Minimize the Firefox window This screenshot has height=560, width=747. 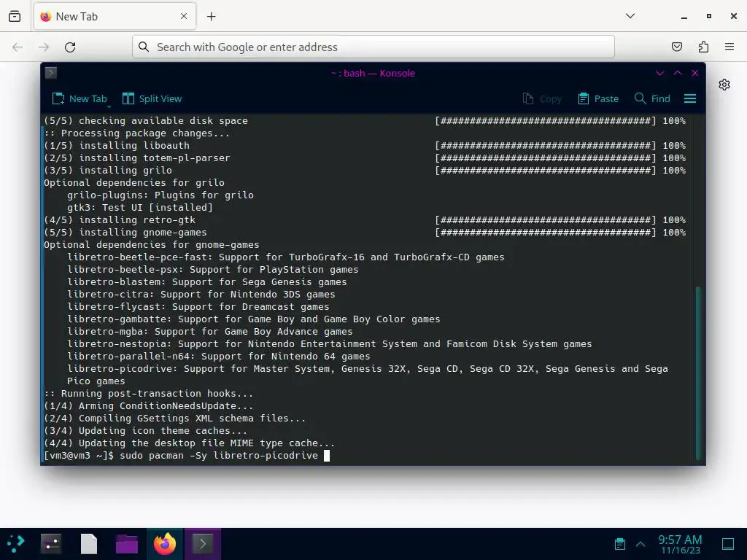coord(684,16)
